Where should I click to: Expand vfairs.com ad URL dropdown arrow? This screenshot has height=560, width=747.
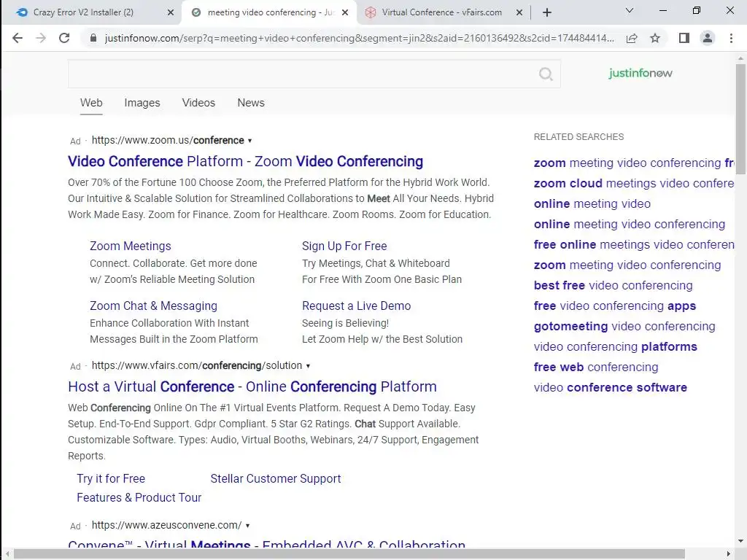click(x=308, y=366)
